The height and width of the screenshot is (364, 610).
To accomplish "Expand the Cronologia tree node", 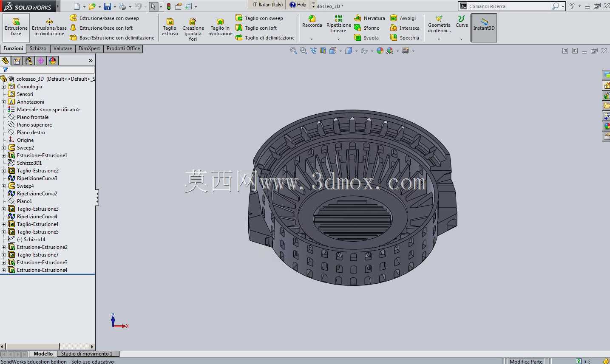I will [x=4, y=87].
